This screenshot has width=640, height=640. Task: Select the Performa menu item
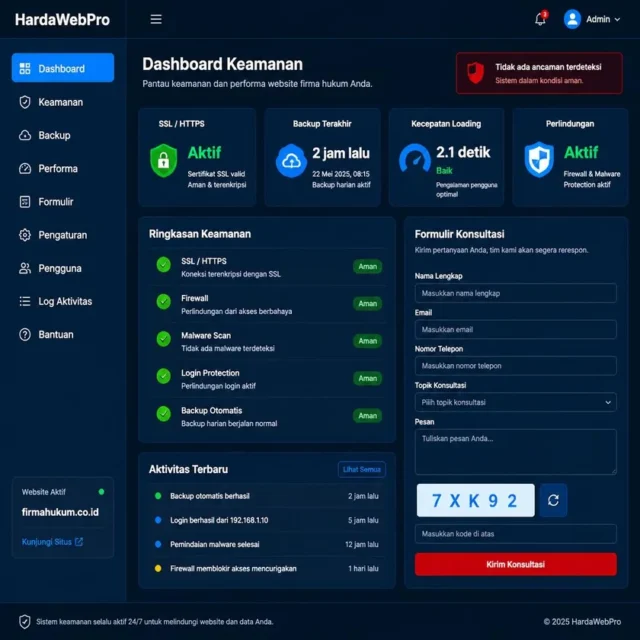click(x=63, y=169)
